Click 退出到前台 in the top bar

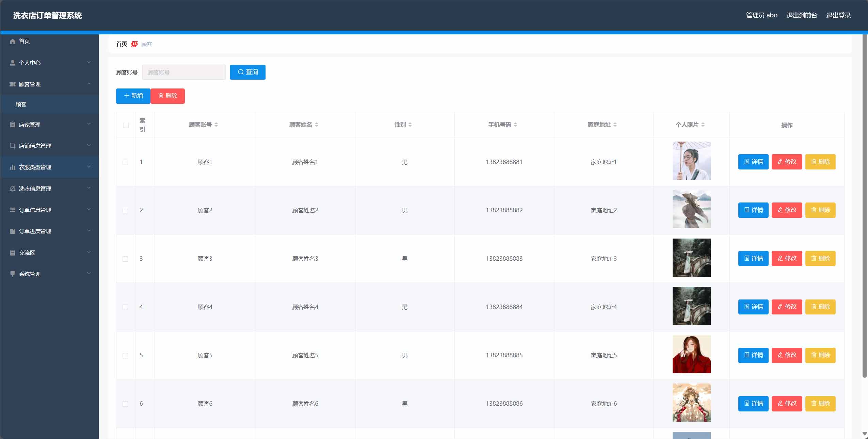point(802,15)
